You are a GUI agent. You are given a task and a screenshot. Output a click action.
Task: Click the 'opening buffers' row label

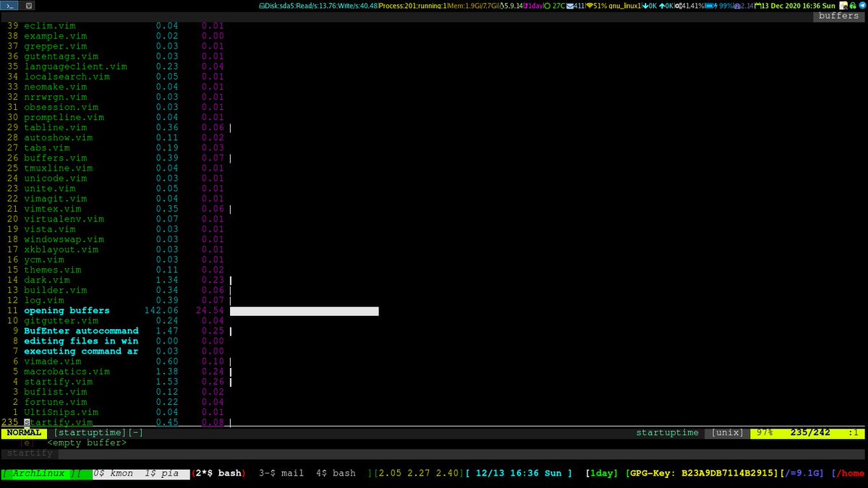tap(67, 311)
